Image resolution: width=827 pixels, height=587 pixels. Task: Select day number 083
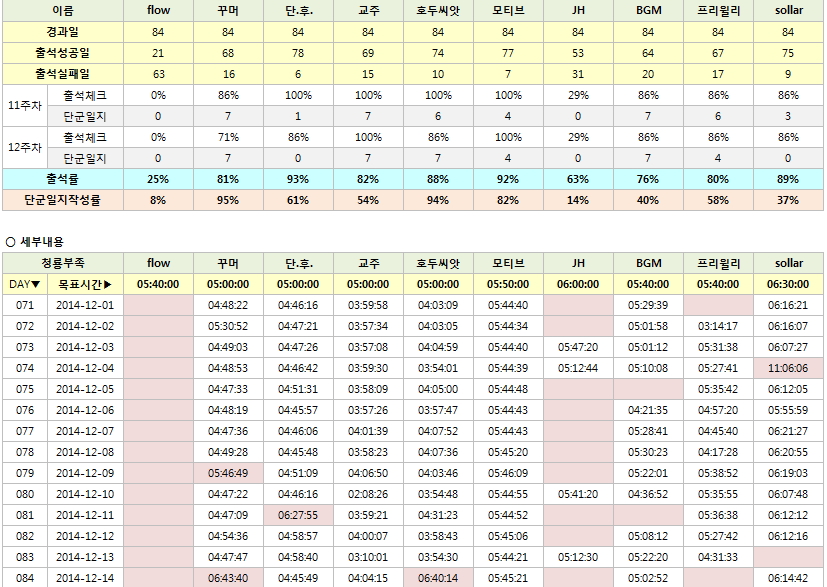tap(25, 557)
